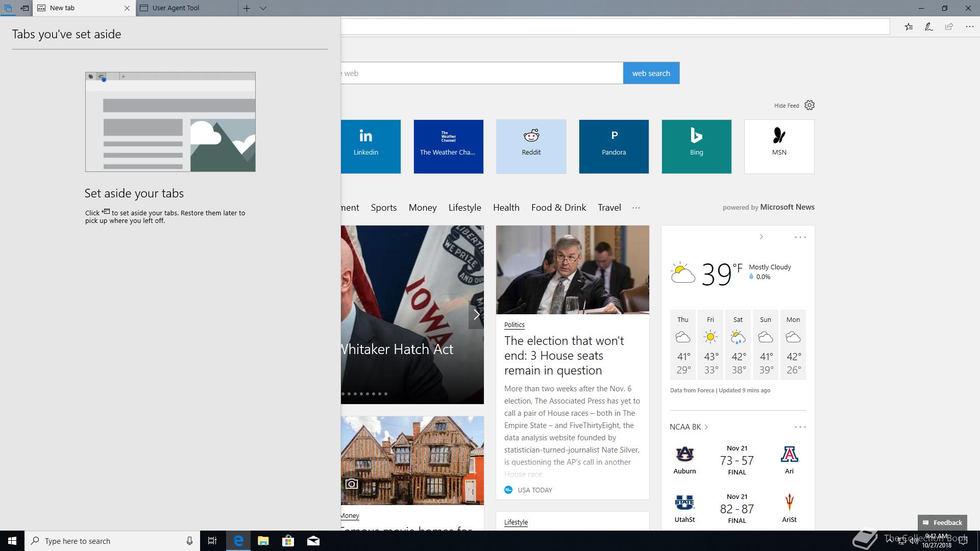The height and width of the screenshot is (551, 980).
Task: Open feed settings gear icon
Action: pos(810,105)
